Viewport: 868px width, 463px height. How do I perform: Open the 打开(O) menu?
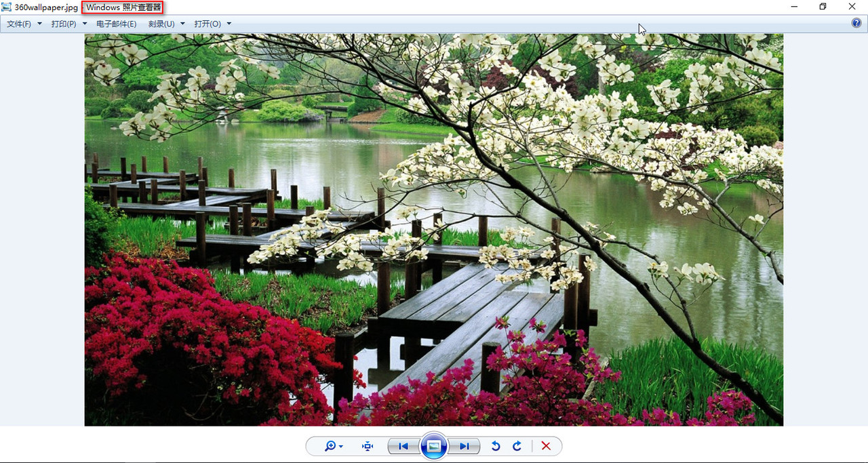(x=208, y=24)
